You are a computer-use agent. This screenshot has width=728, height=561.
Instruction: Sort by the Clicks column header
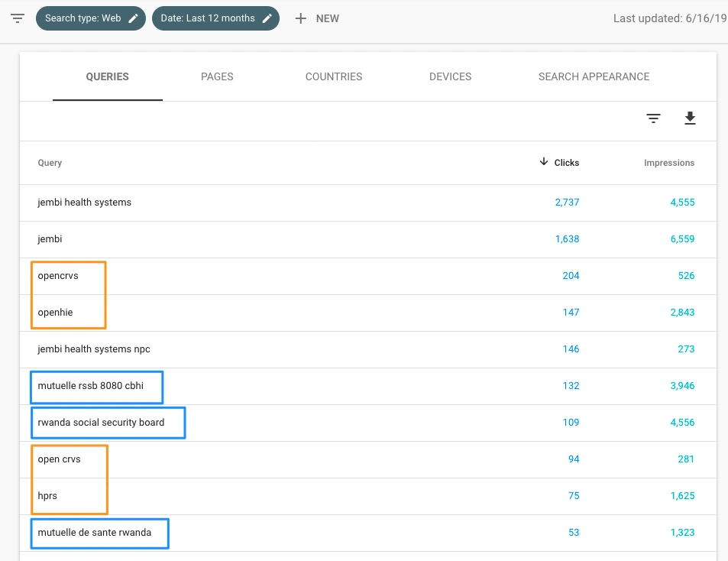tap(566, 163)
